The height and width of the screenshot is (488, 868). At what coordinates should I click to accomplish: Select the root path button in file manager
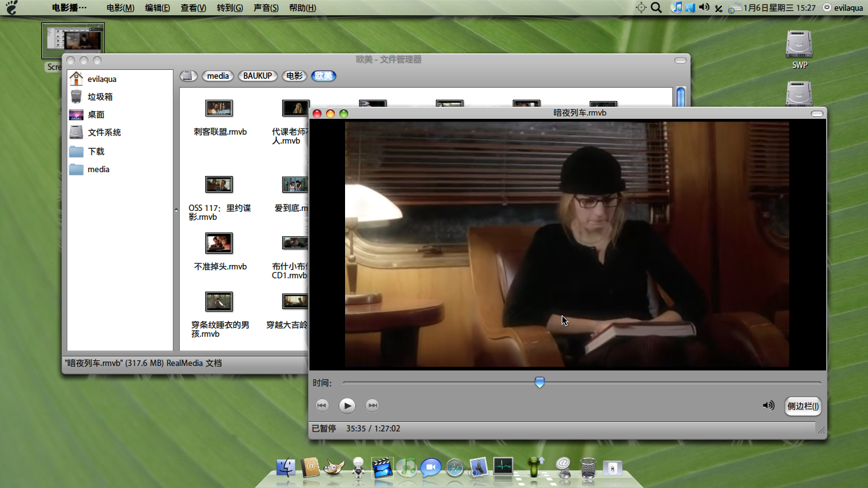point(188,76)
